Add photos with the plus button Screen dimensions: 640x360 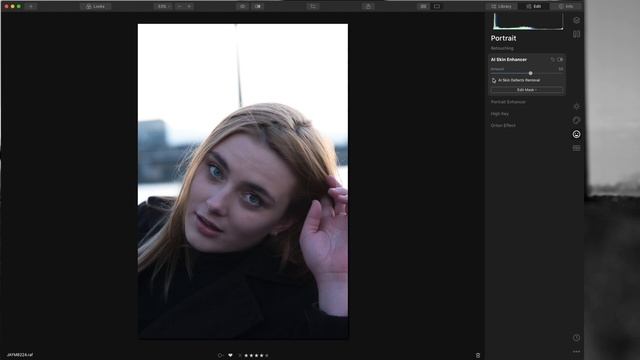tap(31, 7)
